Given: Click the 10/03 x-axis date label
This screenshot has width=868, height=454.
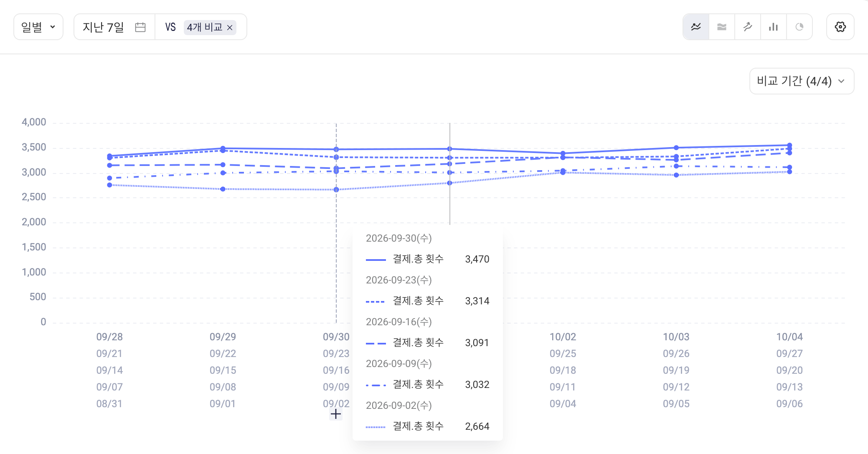Looking at the screenshot, I should pyautogui.click(x=676, y=337).
